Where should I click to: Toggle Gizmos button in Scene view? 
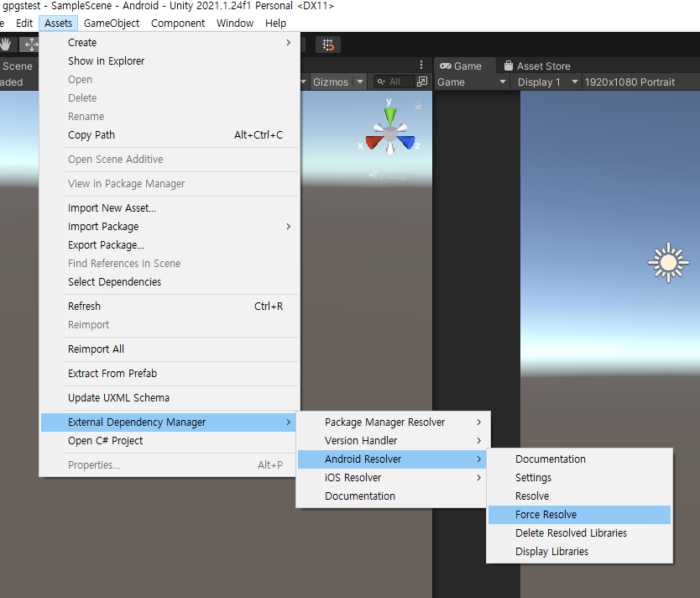coord(331,81)
